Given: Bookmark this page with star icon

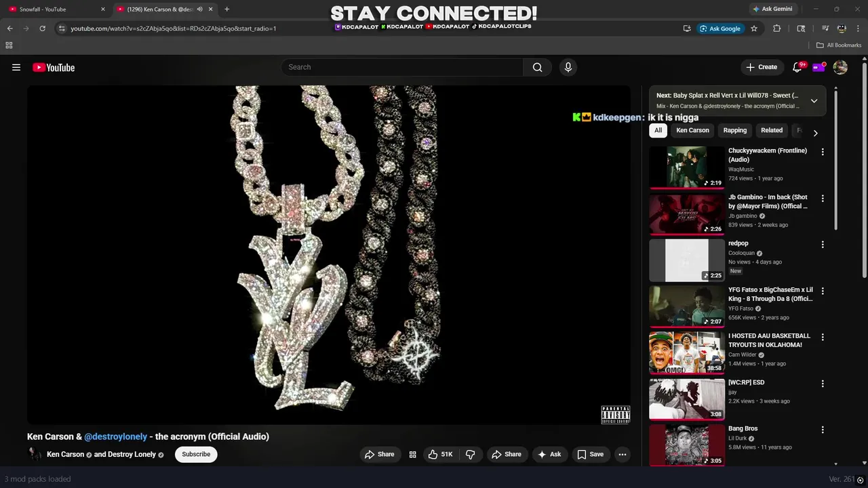Looking at the screenshot, I should [x=753, y=28].
